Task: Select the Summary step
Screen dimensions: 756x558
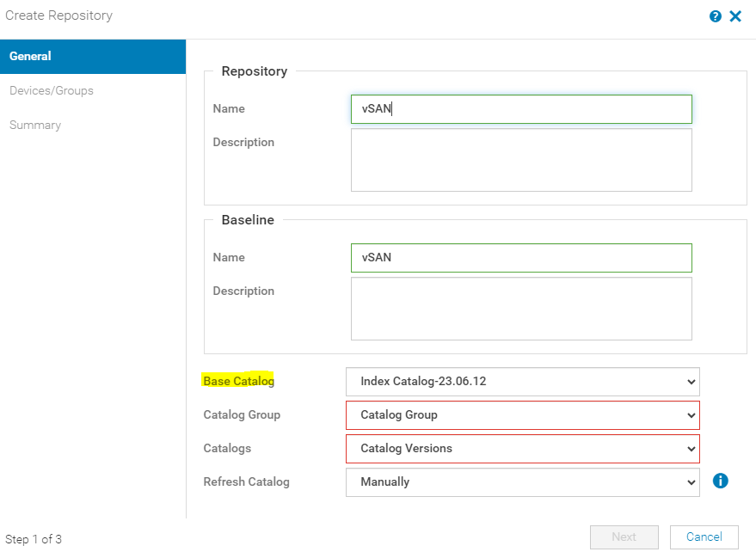Action: [x=35, y=125]
